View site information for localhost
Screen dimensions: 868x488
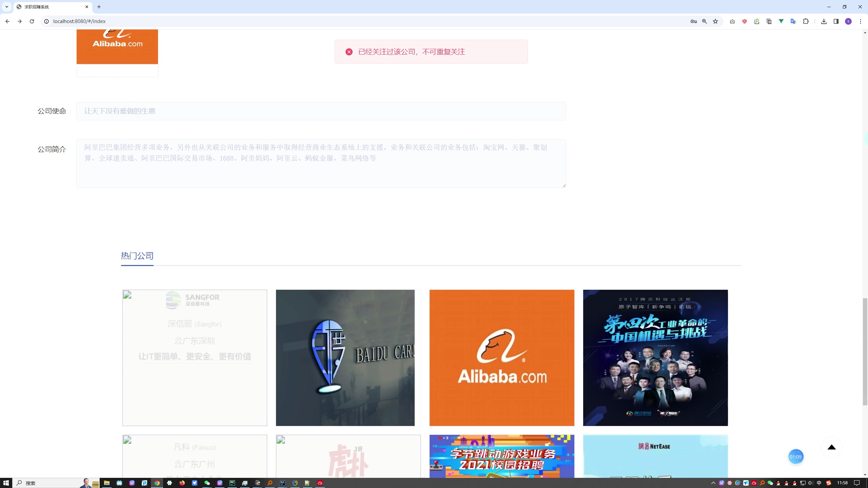tap(46, 21)
